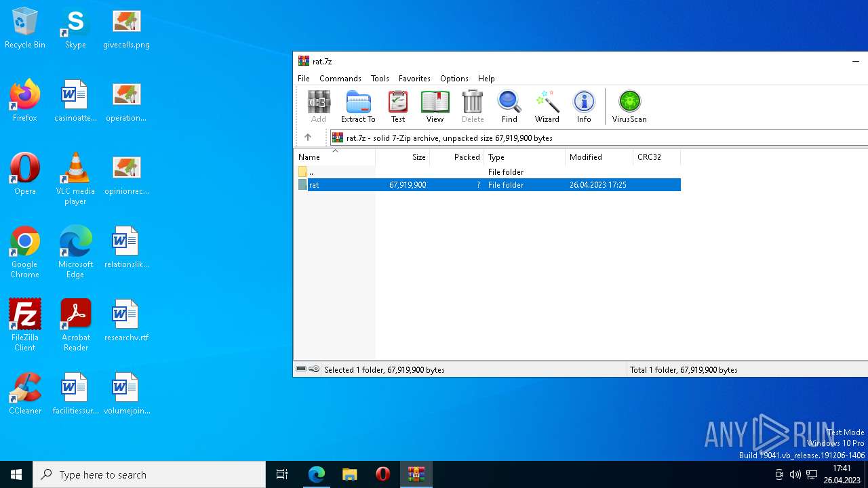
Task: Select the '..' parent folder row
Action: (x=489, y=172)
